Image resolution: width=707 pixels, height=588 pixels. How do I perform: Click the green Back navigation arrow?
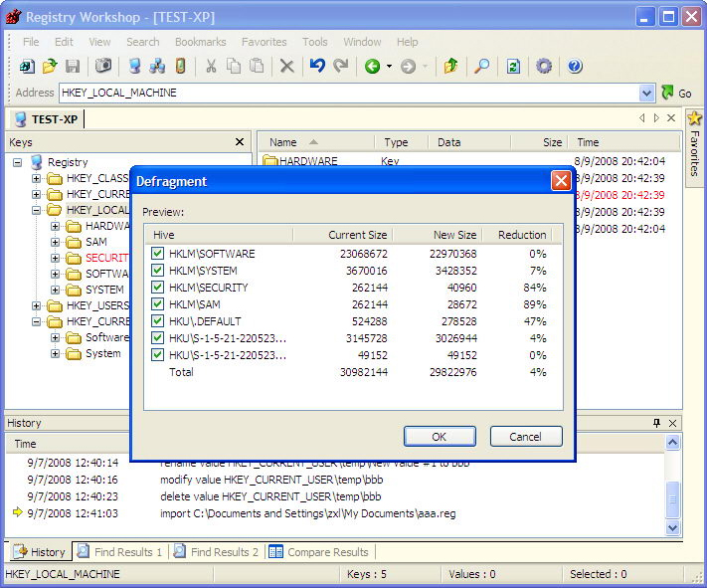point(373,67)
